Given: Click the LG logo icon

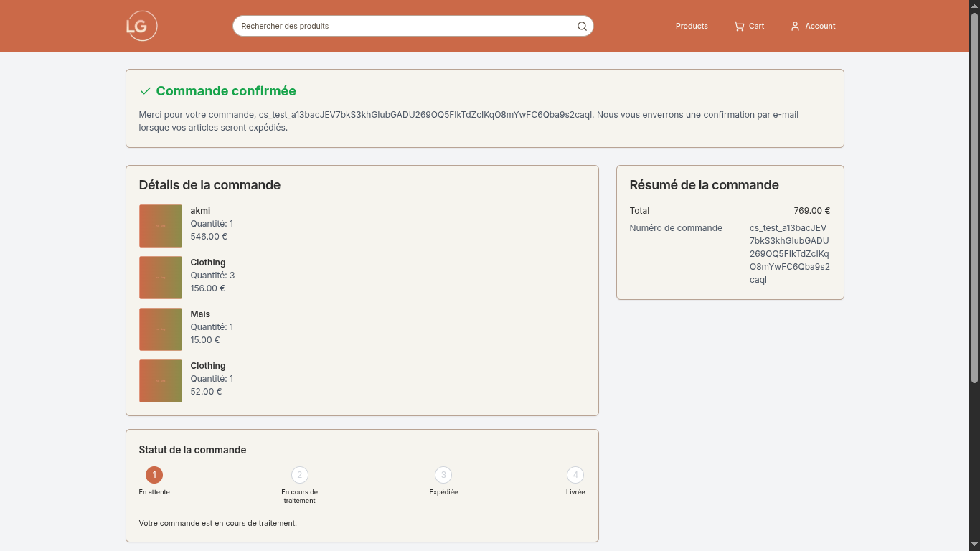Looking at the screenshot, I should [141, 26].
